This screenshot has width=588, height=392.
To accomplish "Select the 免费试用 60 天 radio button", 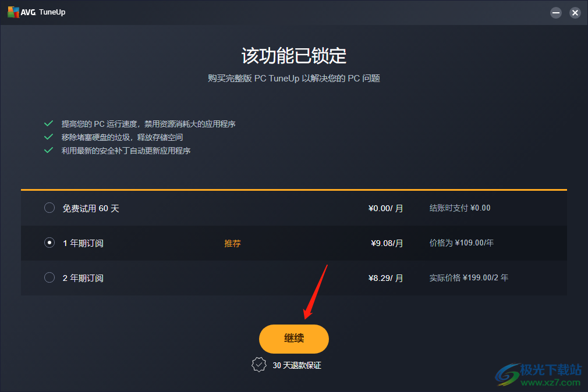I will [x=49, y=208].
